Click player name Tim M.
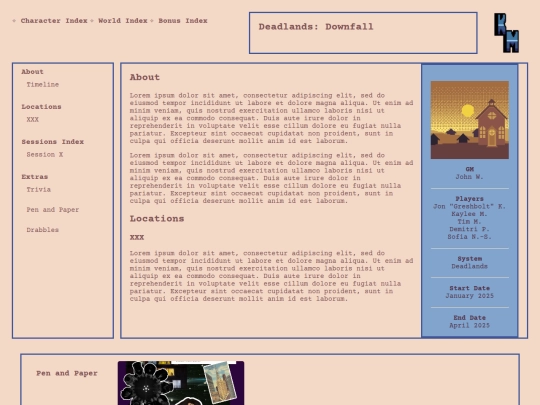 [469, 221]
